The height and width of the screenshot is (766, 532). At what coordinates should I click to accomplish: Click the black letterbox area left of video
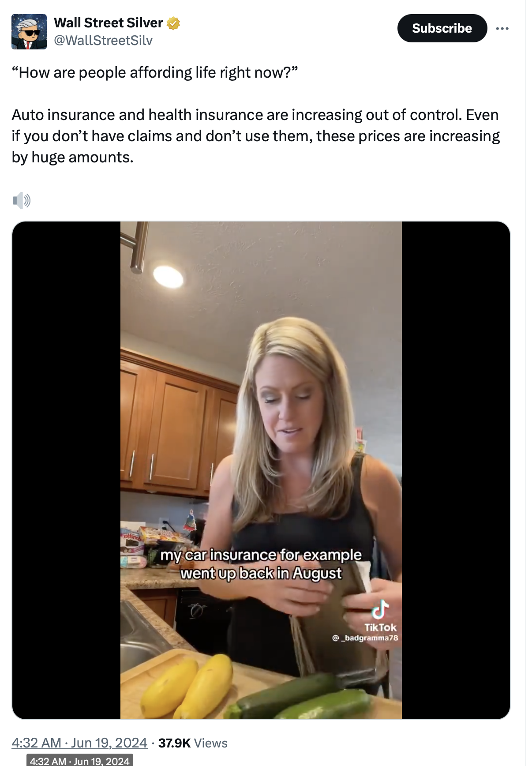(x=66, y=470)
